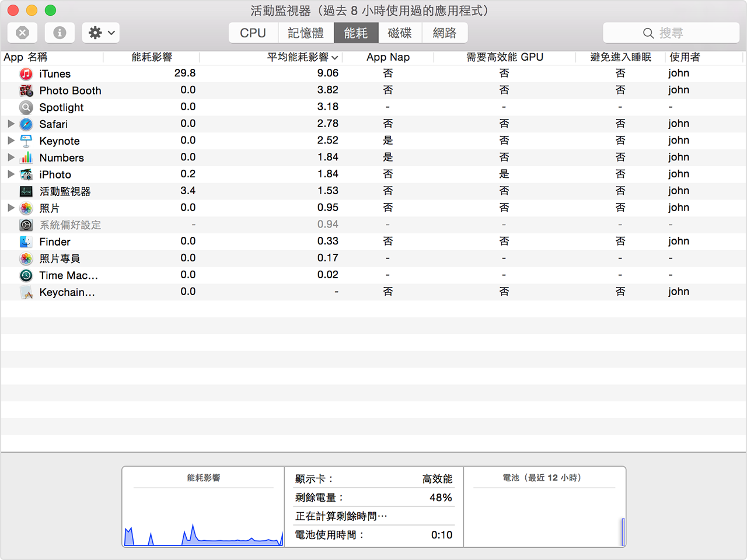Select the Keychain… row name
Screen dimensions: 747x560
point(67,292)
